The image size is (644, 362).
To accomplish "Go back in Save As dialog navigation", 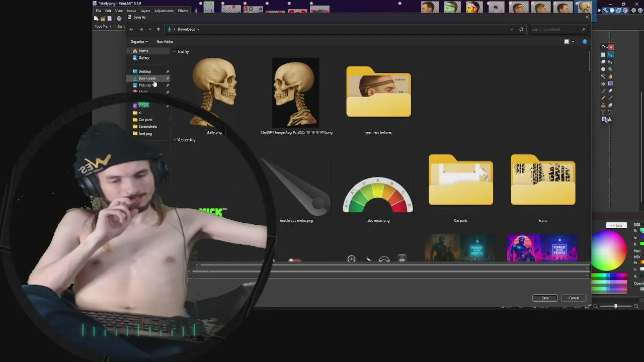I will point(131,29).
